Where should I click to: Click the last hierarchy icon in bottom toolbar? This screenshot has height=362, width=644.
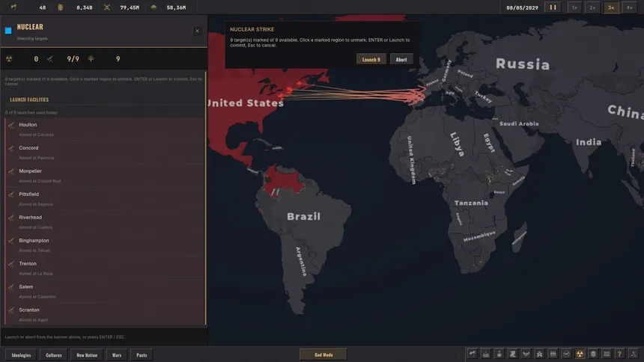coord(634,354)
